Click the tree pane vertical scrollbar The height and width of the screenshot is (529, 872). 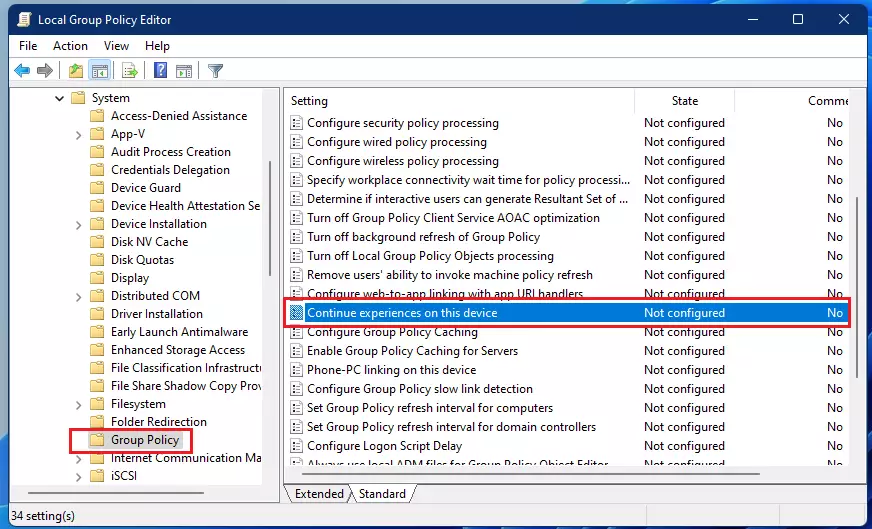click(x=269, y=218)
